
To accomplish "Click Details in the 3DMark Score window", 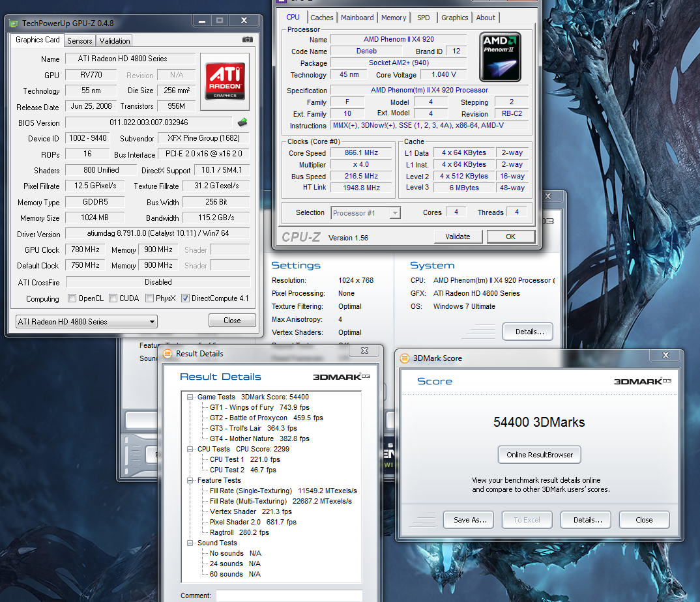I will pos(586,520).
